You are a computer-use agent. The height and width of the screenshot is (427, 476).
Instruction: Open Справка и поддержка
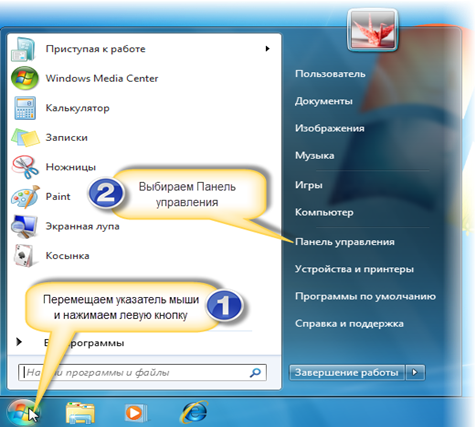tap(349, 324)
